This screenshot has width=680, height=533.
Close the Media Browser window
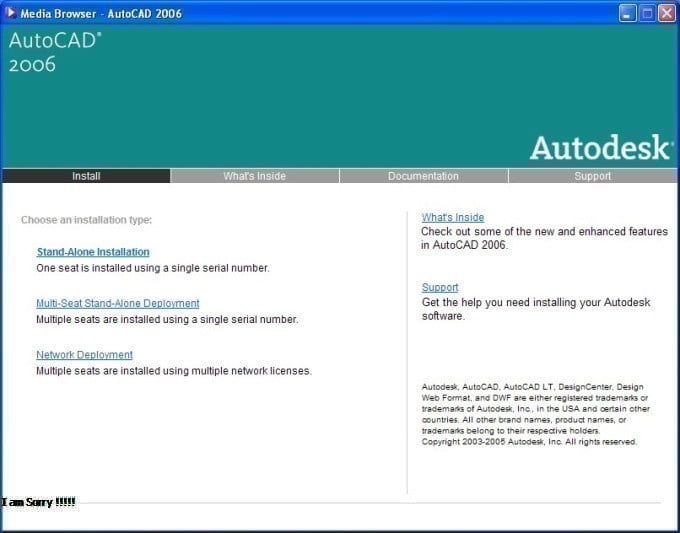667,13
